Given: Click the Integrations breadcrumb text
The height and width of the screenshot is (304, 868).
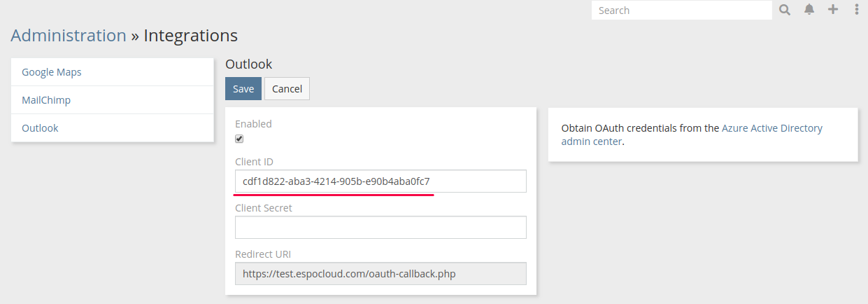Looking at the screenshot, I should (x=190, y=36).
